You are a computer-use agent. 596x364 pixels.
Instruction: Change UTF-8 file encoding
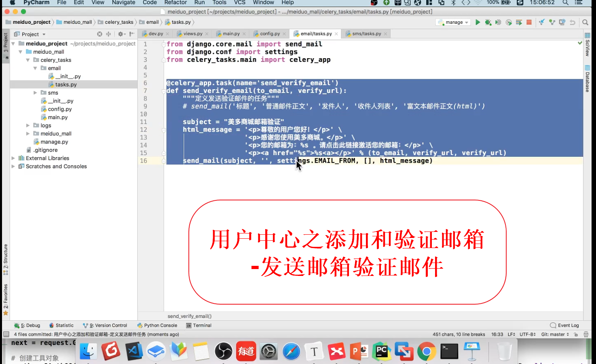click(x=528, y=334)
